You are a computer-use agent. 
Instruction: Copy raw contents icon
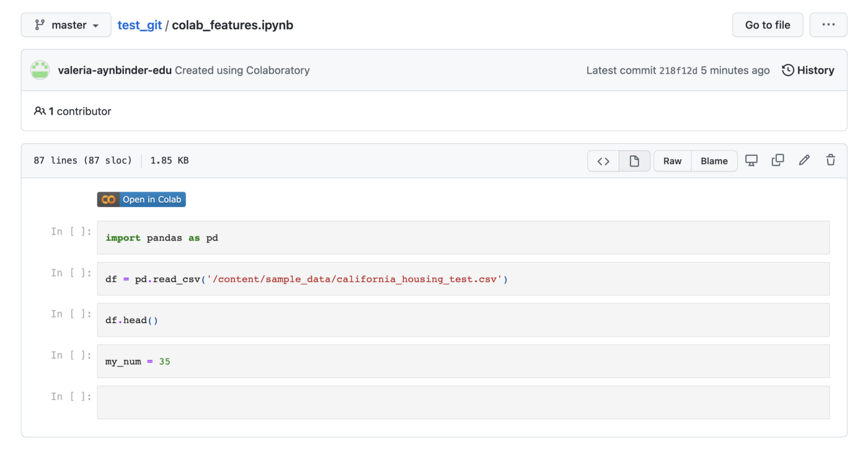pos(777,161)
